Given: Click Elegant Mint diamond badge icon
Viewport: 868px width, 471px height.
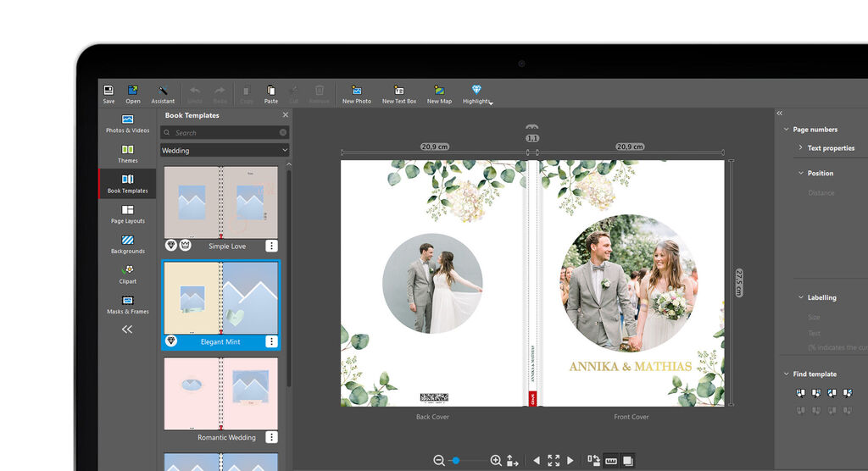Looking at the screenshot, I should [171, 341].
